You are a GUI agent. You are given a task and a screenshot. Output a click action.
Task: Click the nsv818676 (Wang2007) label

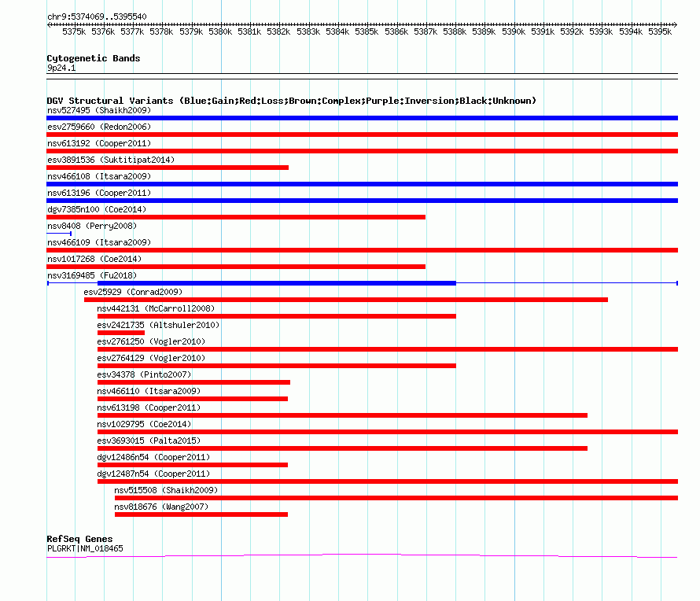pyautogui.click(x=161, y=507)
